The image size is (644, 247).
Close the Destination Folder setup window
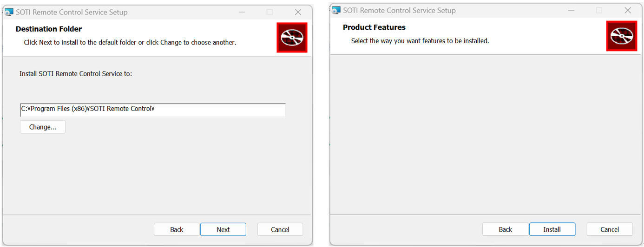(x=298, y=12)
